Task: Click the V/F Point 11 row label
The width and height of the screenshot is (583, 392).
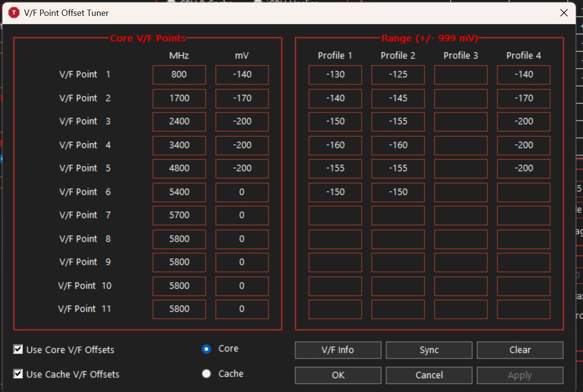Action: pyautogui.click(x=84, y=309)
